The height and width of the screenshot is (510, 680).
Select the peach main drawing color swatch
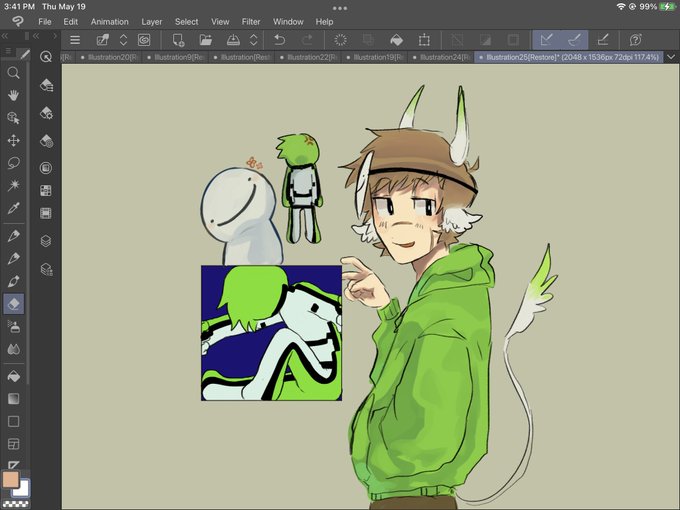[x=10, y=480]
